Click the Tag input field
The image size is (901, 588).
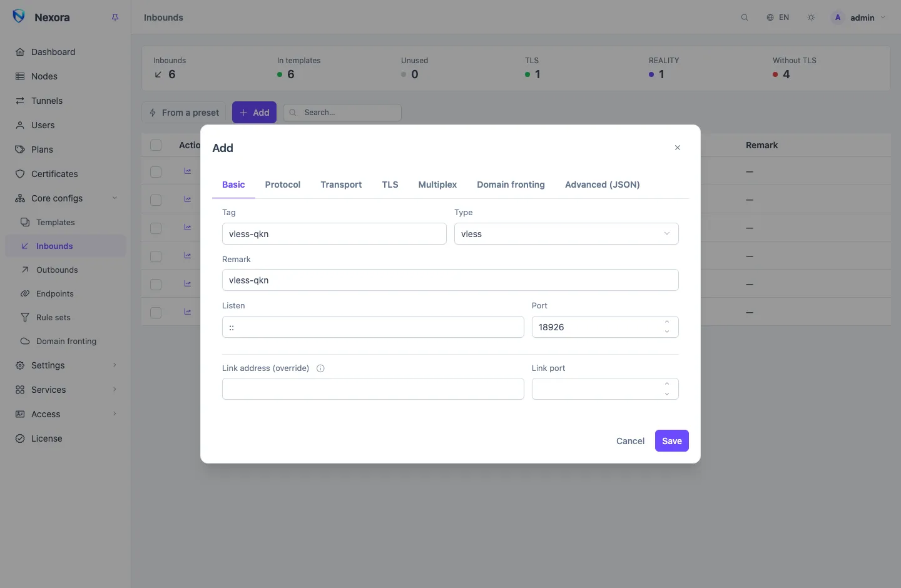point(334,234)
